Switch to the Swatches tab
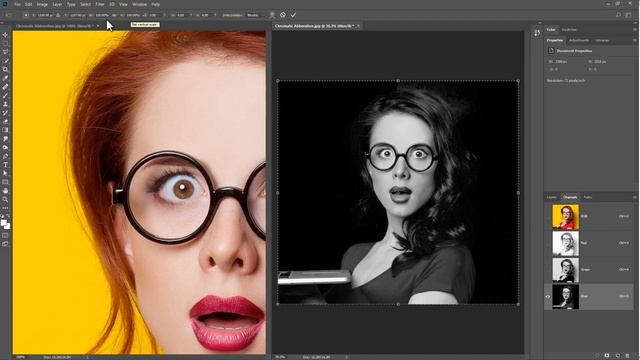 coord(569,29)
